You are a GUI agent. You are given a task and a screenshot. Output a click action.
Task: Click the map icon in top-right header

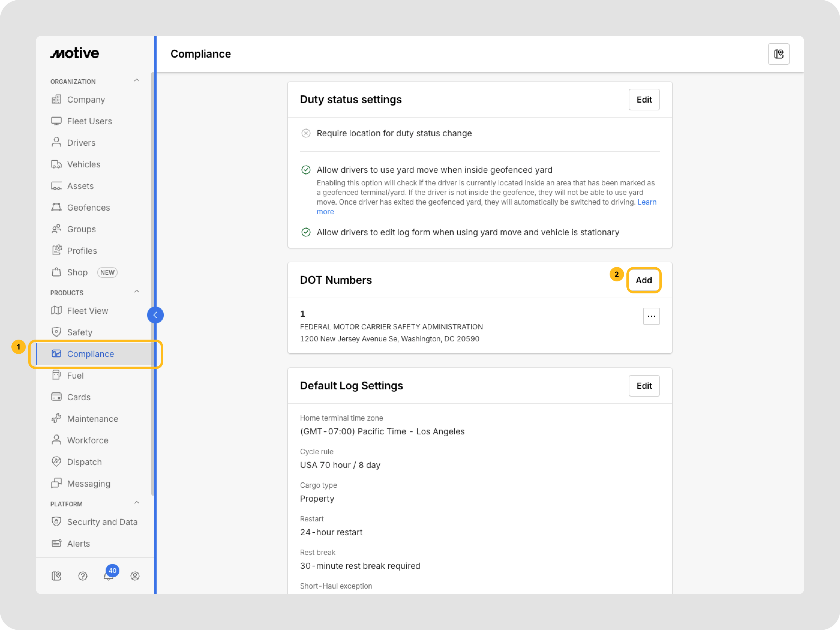pyautogui.click(x=778, y=54)
